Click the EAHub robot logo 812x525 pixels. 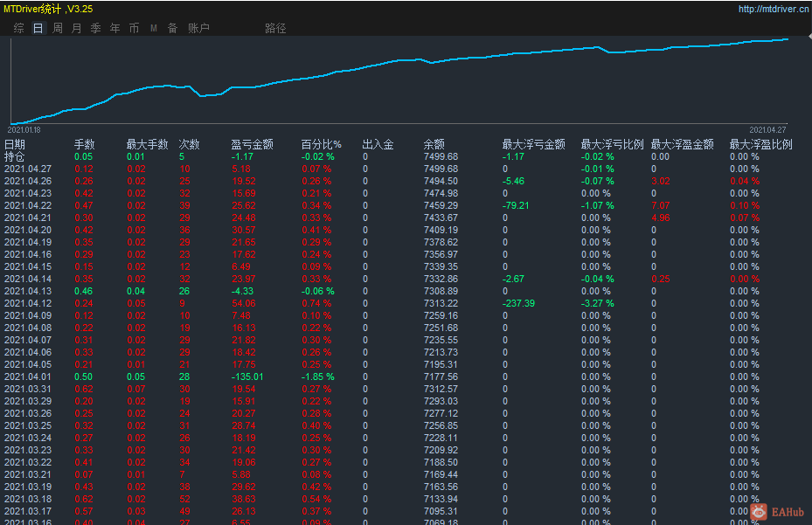click(757, 511)
